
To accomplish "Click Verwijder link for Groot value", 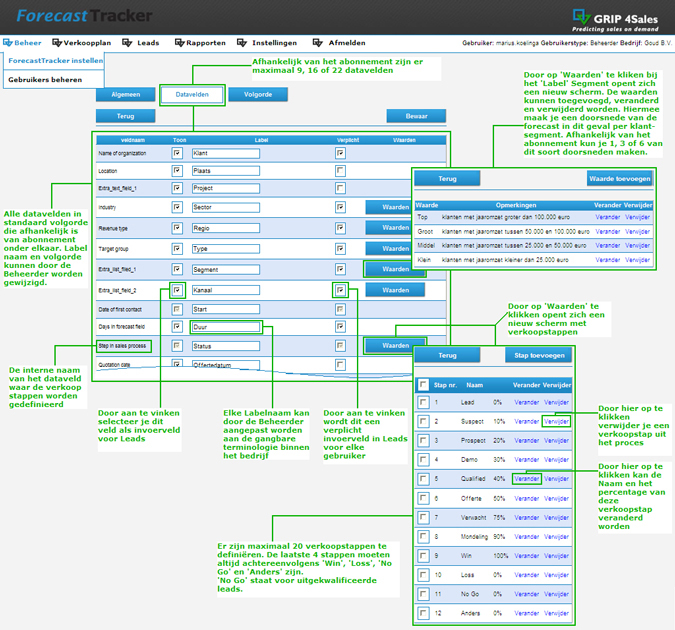I will coord(637,232).
